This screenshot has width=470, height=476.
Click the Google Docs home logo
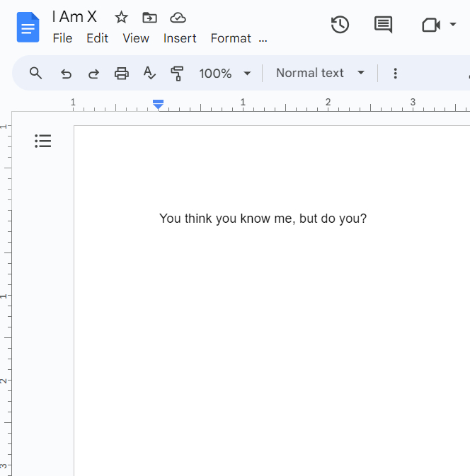click(x=28, y=28)
